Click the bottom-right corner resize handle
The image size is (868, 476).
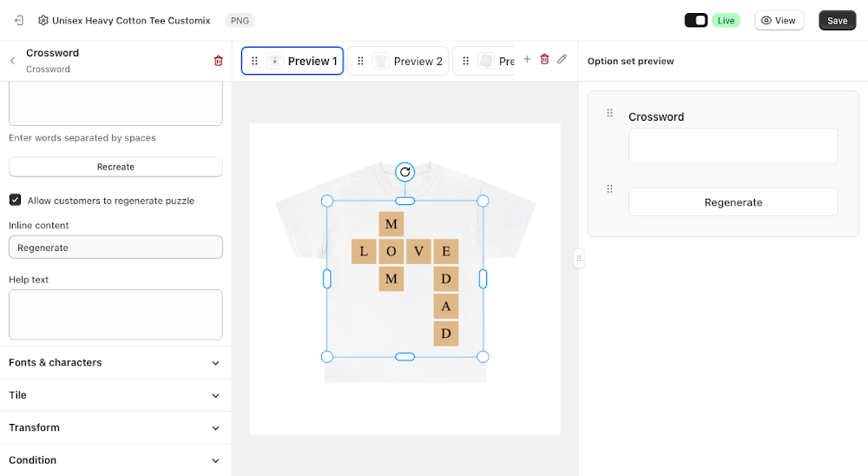click(x=483, y=357)
